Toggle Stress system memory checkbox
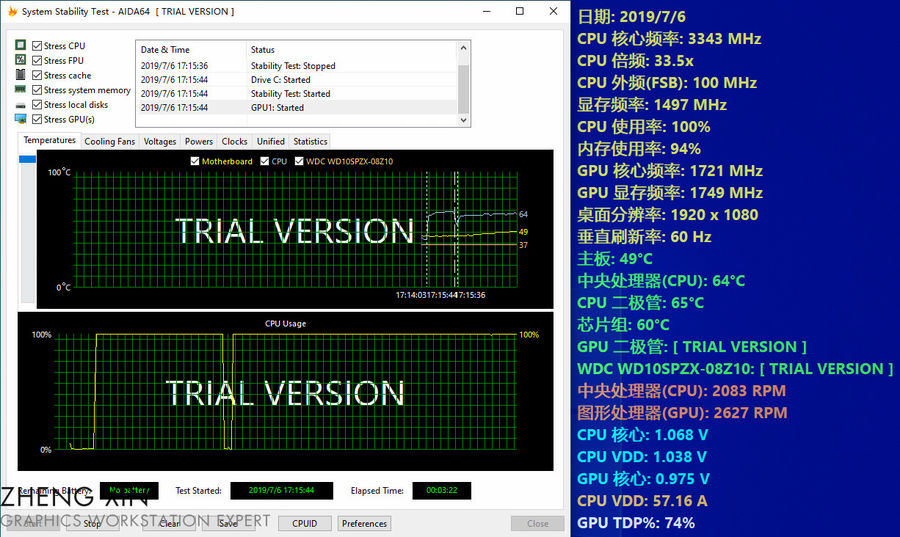This screenshot has height=537, width=900. tap(37, 90)
